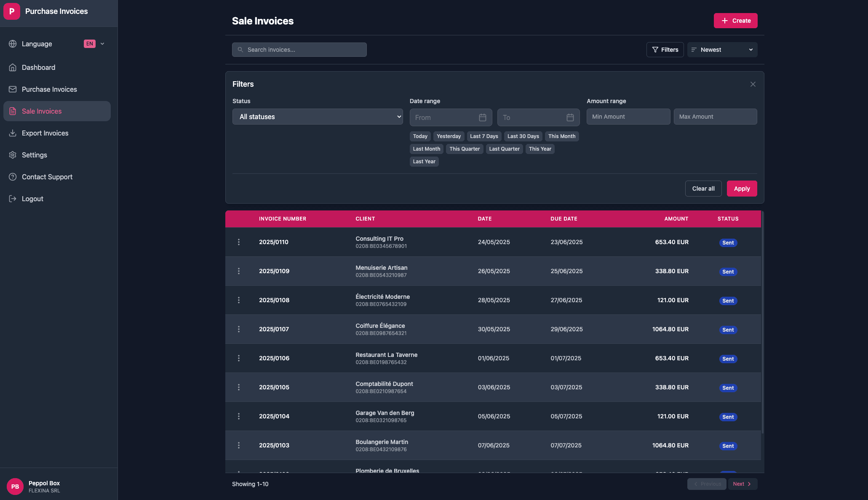The image size is (868, 500).
Task: Open actions menu for invoice 2025/0103
Action: pyautogui.click(x=239, y=445)
